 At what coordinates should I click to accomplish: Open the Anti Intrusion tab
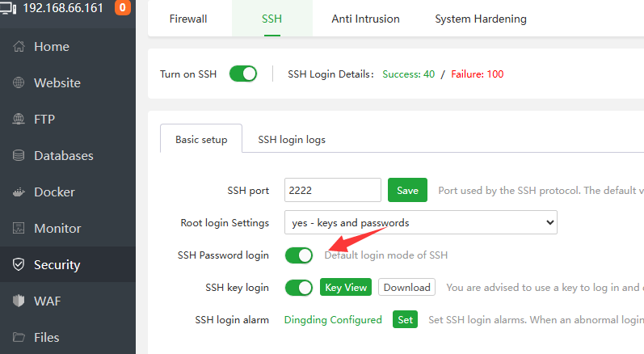pos(365,19)
